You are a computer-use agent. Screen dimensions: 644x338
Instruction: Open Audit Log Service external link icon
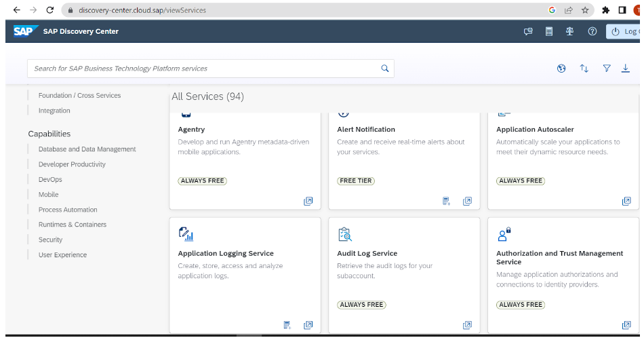point(467,325)
